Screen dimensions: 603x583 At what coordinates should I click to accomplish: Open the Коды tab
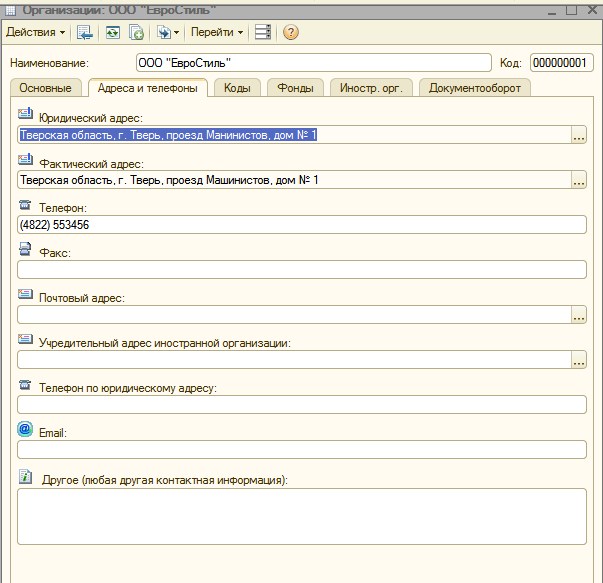click(x=237, y=88)
